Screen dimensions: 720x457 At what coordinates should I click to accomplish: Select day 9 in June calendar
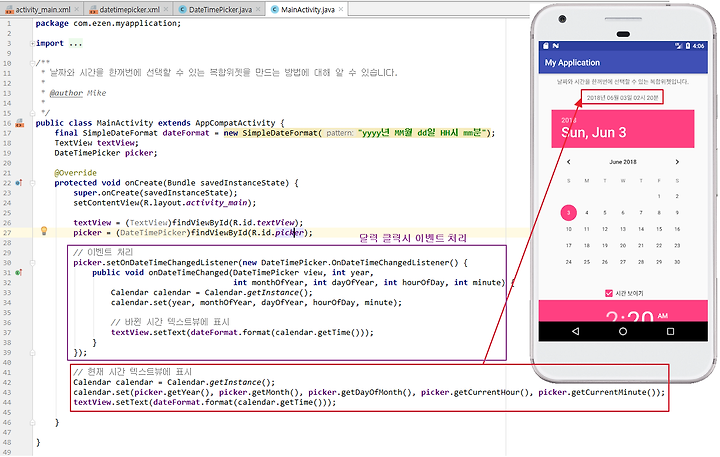click(677, 213)
